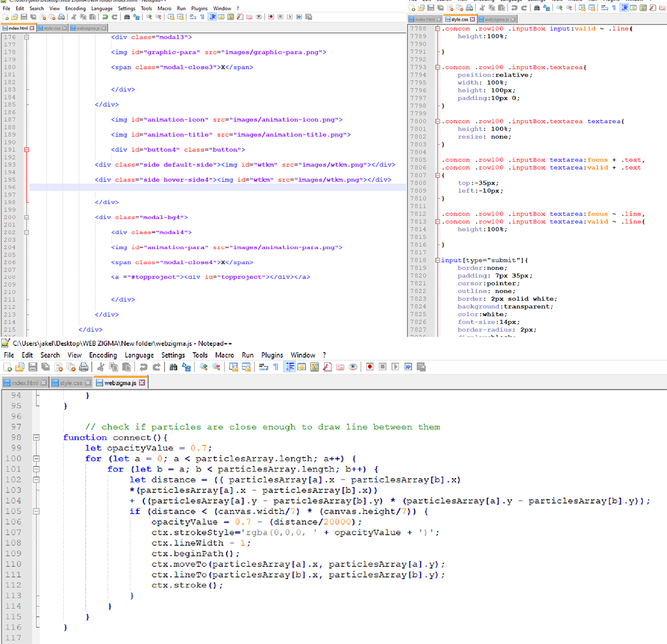Image resolution: width=667 pixels, height=644 pixels.
Task: Switch to index.html tab in style.css window
Action: [425, 19]
